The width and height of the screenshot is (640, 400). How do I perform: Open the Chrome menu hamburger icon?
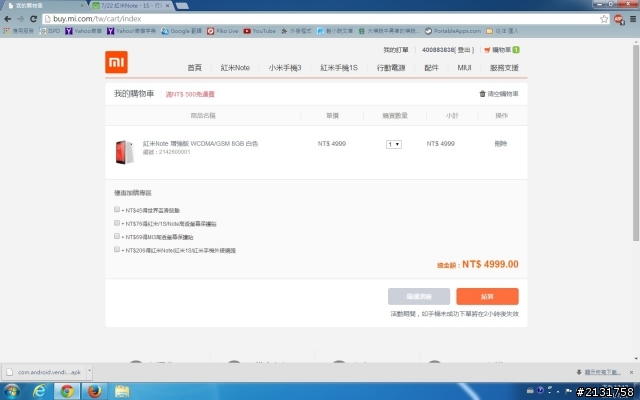pyautogui.click(x=633, y=19)
